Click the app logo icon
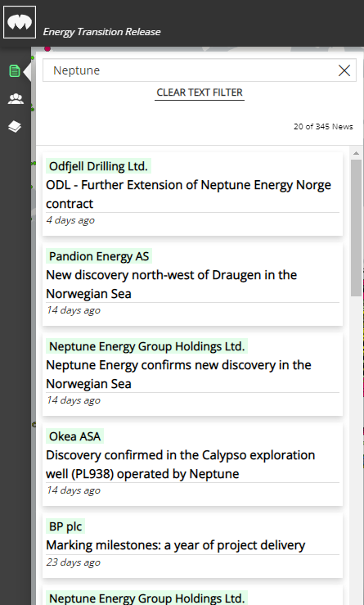Image resolution: width=364 pixels, height=605 pixels. pos(20,22)
